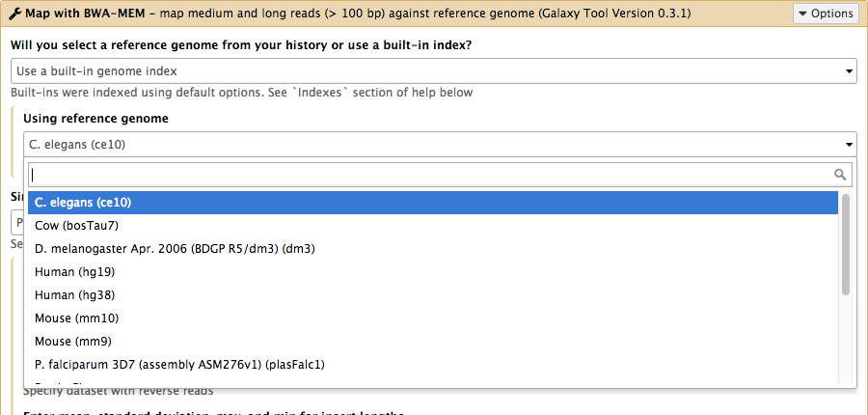Click the Use a built-in genome index text
This screenshot has width=868, height=415.
(x=96, y=70)
